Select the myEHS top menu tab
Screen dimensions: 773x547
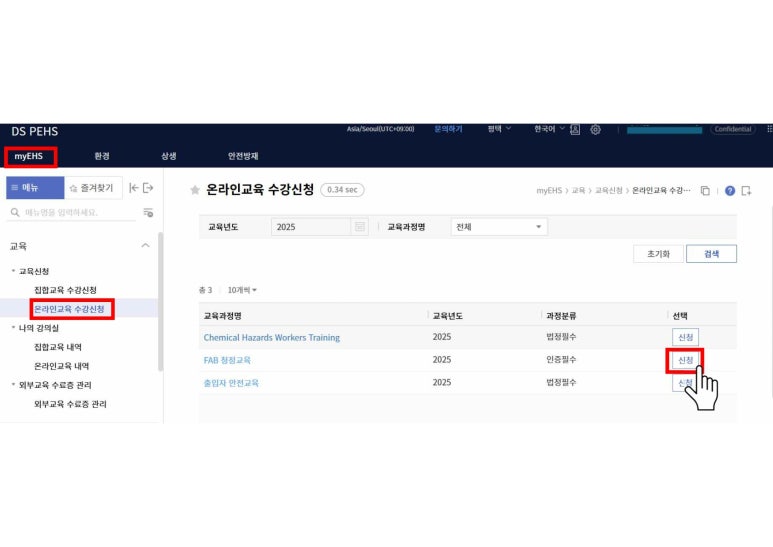30,156
